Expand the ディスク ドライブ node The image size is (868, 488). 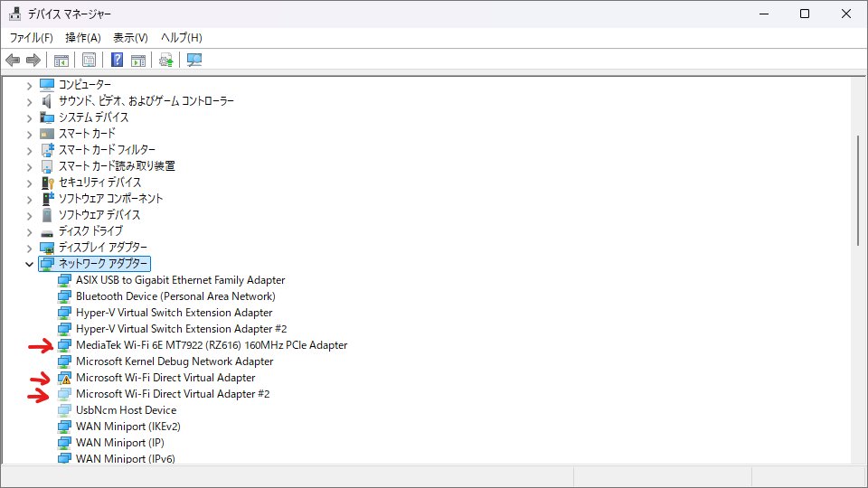(x=29, y=232)
